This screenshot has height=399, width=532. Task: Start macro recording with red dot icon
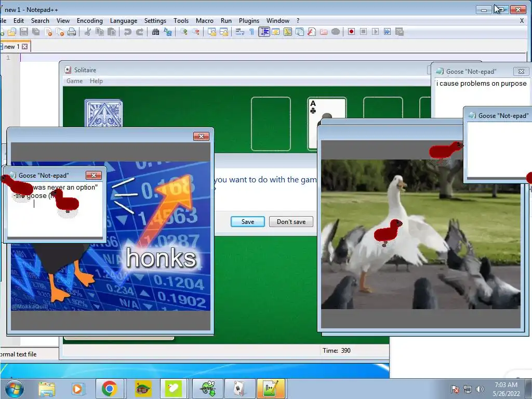click(x=352, y=32)
